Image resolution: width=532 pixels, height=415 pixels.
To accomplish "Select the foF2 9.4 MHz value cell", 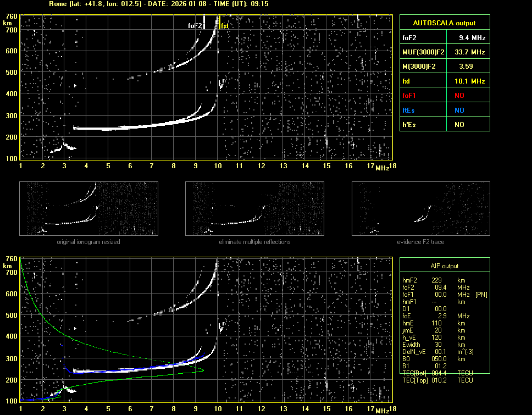I will [x=472, y=38].
